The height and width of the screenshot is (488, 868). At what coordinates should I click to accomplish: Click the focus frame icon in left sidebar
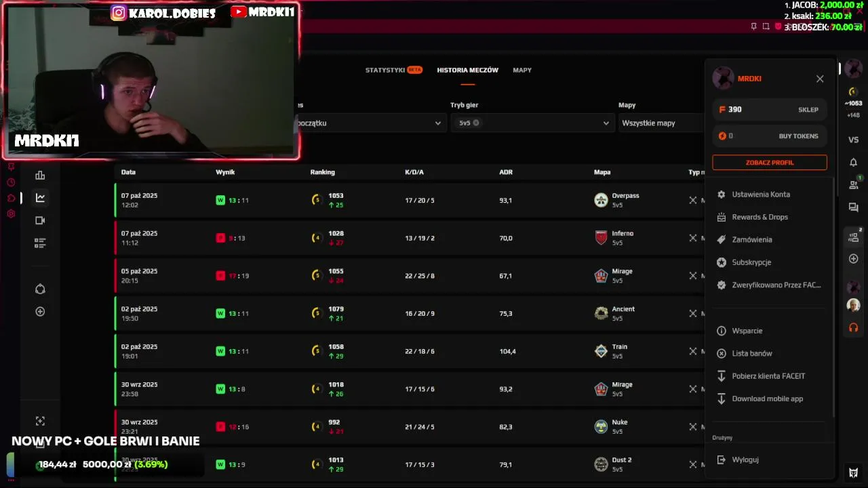click(x=40, y=422)
